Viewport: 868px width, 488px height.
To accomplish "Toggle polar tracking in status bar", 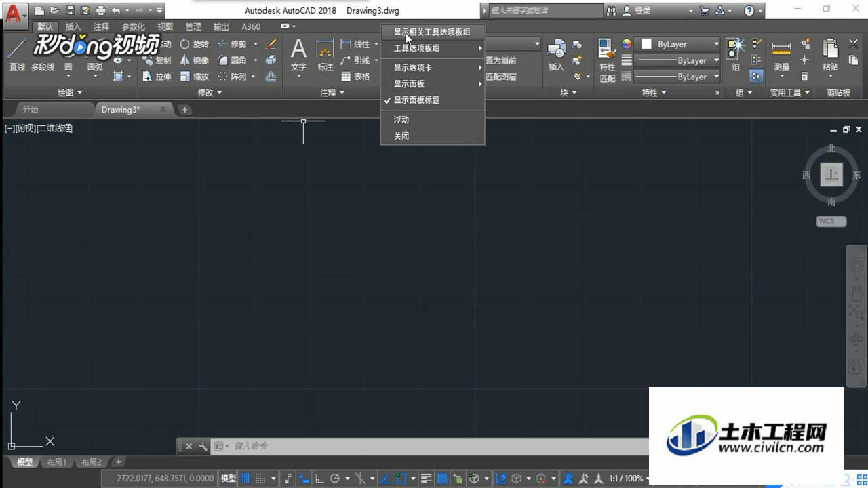I will tap(335, 479).
